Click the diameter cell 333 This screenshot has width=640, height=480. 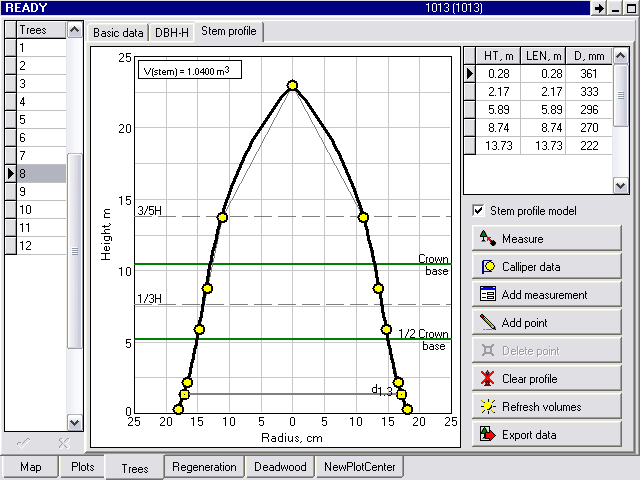pyautogui.click(x=589, y=91)
